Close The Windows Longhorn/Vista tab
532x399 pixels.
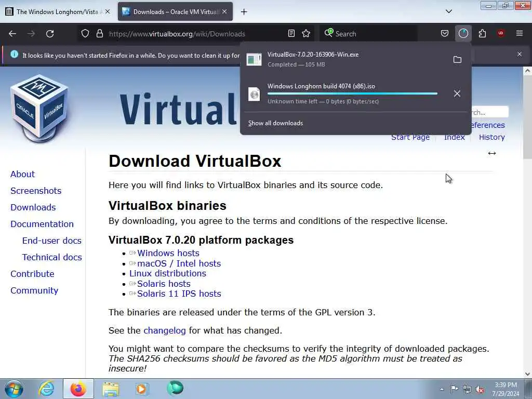pos(108,11)
